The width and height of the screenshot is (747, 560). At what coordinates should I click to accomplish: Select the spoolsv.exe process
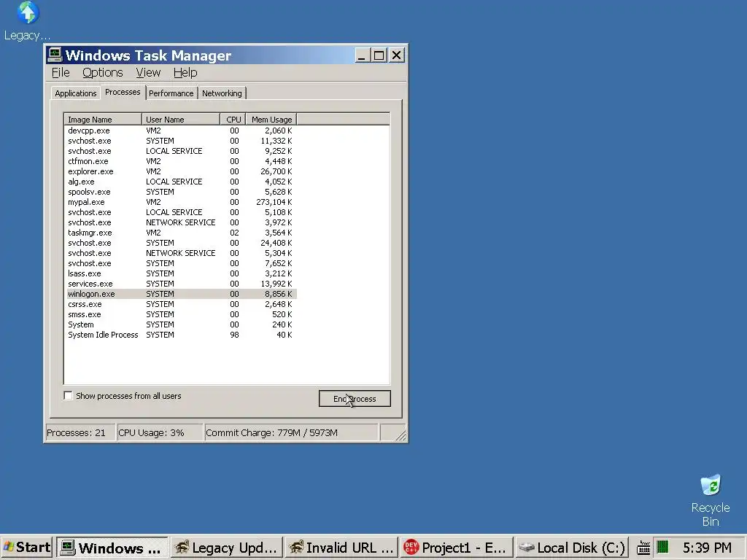181,192
